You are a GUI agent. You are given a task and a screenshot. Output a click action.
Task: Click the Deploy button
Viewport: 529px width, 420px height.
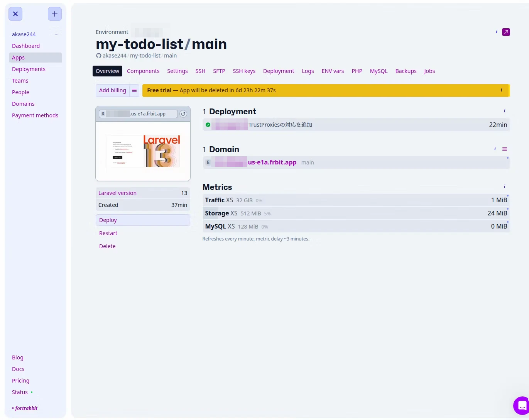coord(143,220)
